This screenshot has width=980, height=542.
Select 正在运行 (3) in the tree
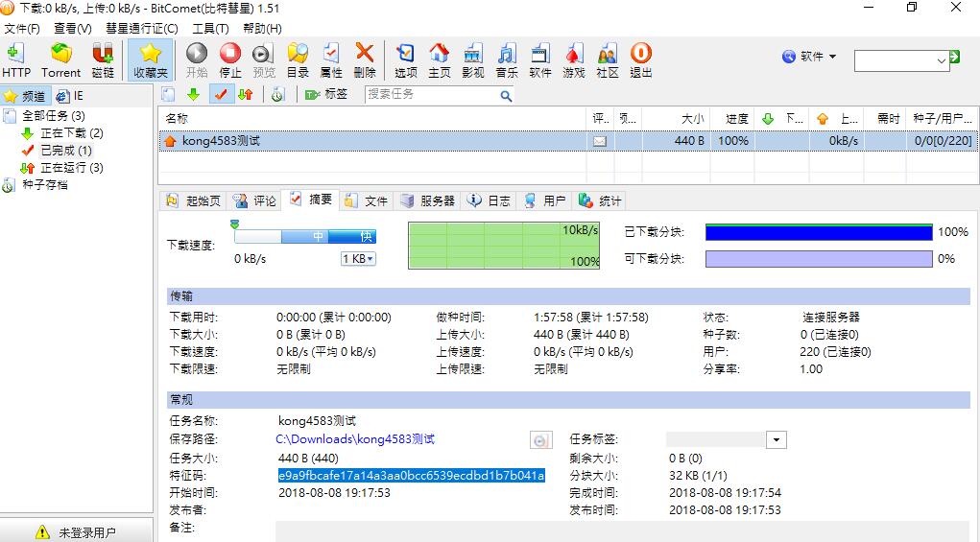(x=72, y=168)
